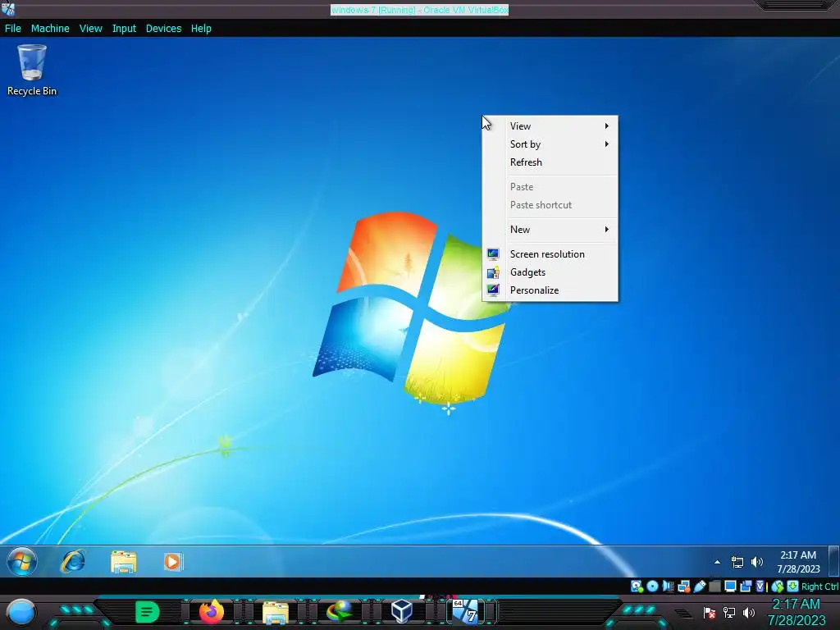Click the host blue Start orb
Image resolution: width=840 pixels, height=630 pixels.
point(21,612)
